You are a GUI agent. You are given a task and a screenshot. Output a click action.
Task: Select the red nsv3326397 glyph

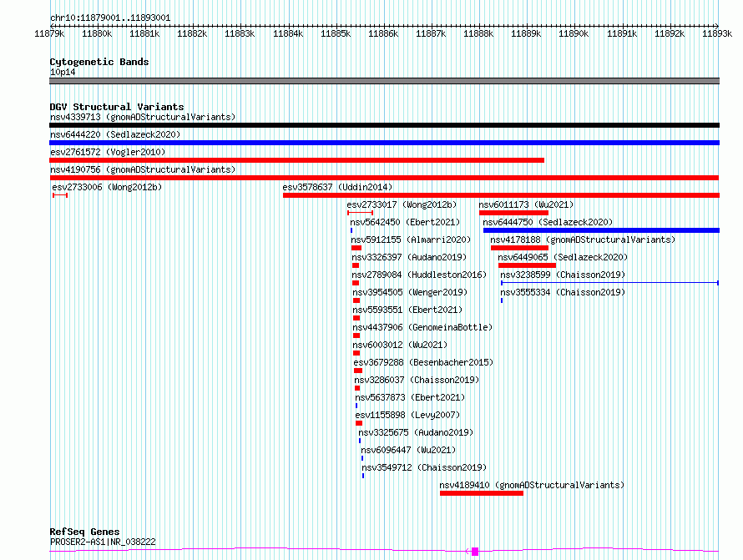pos(356,265)
